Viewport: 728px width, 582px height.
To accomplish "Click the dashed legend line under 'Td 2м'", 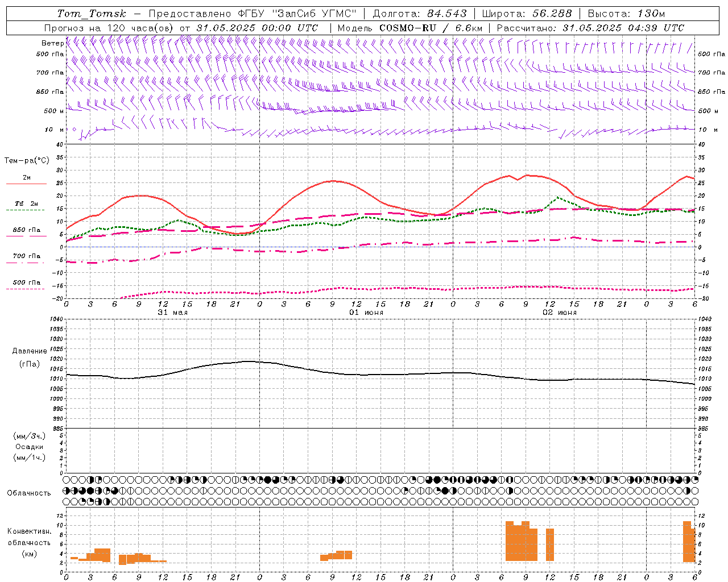I will (x=25, y=210).
